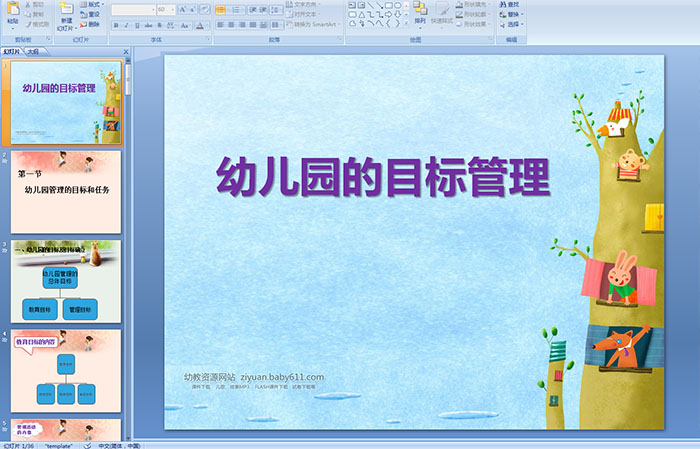700x449 pixels.
Task: Select the Line shape
Action: (371, 5)
